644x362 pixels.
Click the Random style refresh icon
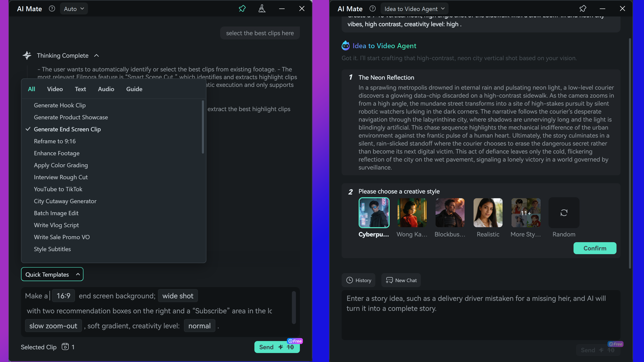[564, 213]
